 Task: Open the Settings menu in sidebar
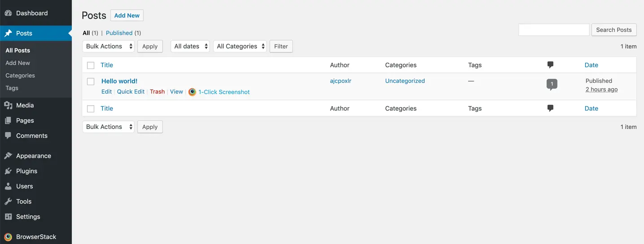point(28,217)
